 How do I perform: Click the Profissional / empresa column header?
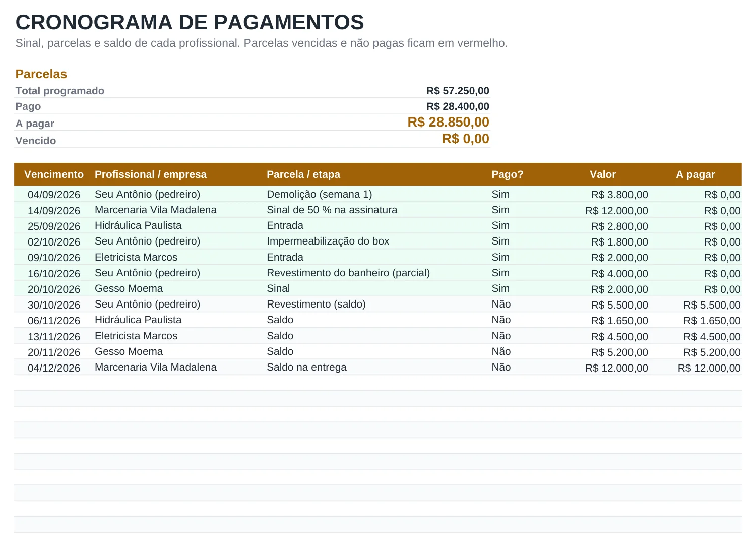[x=151, y=174]
